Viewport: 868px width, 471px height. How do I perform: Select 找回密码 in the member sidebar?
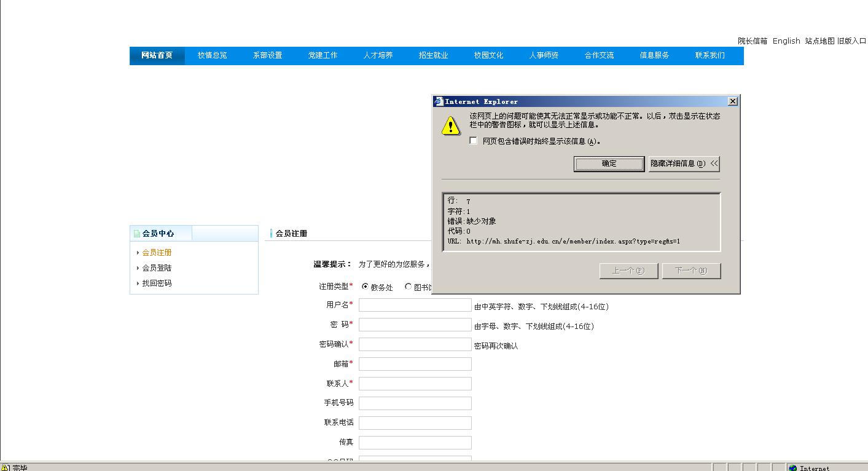[x=157, y=283]
